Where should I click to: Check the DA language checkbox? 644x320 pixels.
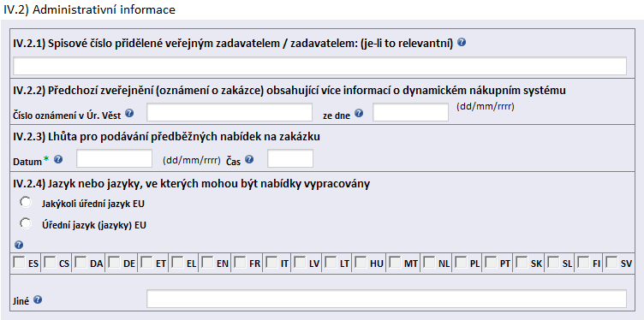click(80, 262)
